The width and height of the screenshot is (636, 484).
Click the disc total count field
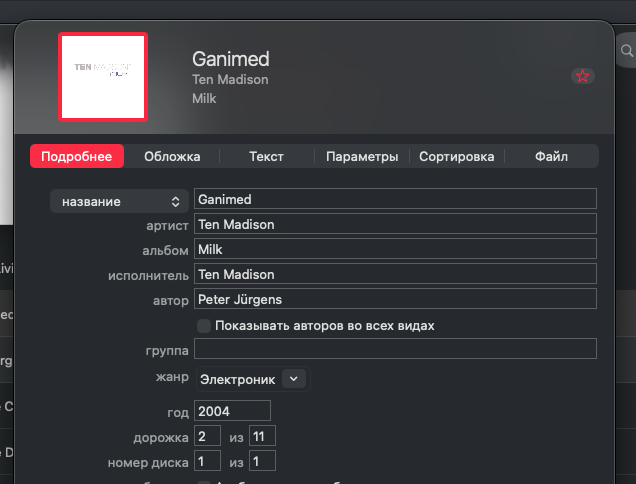click(262, 460)
